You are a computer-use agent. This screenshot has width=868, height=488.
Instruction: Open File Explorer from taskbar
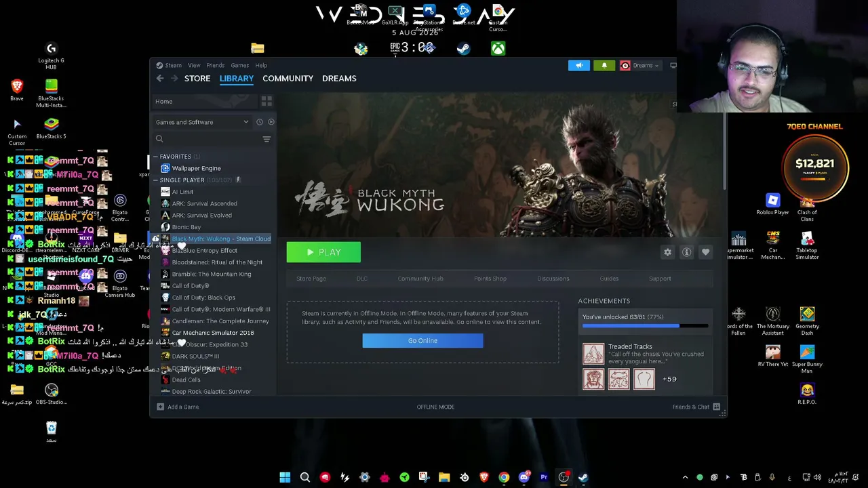click(x=444, y=477)
